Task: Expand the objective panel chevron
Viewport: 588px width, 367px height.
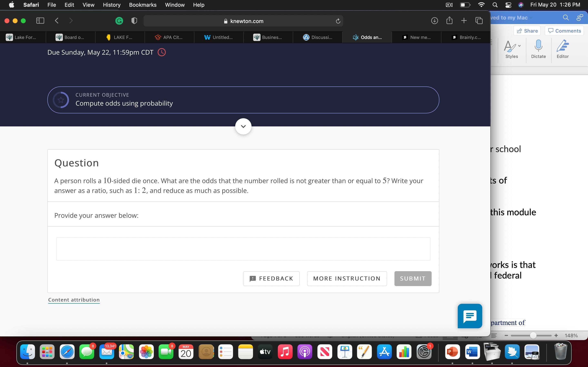Action: [x=243, y=126]
